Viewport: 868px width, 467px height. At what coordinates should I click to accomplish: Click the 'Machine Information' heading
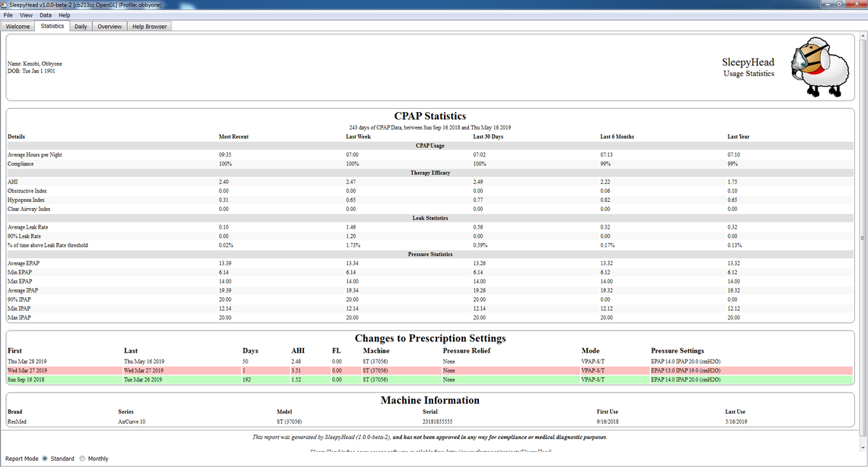[x=430, y=401]
